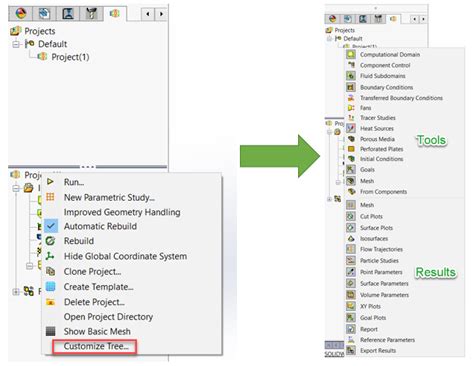This screenshot has width=474, height=366.
Task: Click the Volume Parameters icon
Action: tap(351, 295)
